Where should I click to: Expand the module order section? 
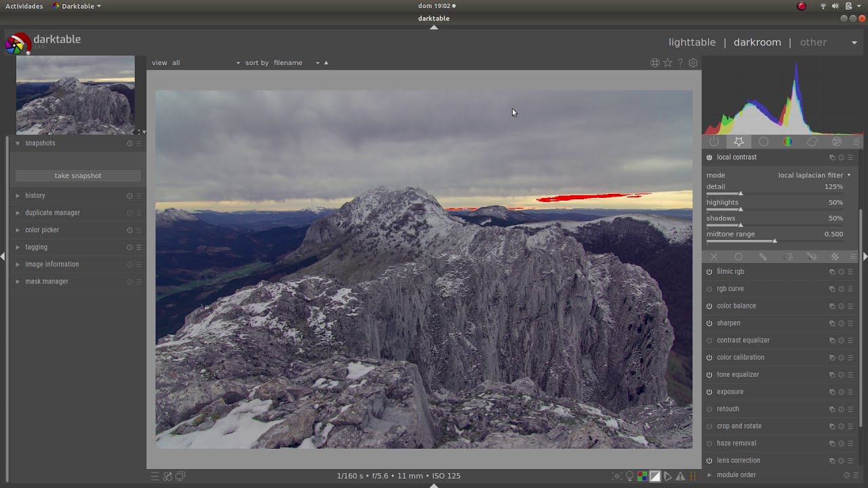click(709, 475)
